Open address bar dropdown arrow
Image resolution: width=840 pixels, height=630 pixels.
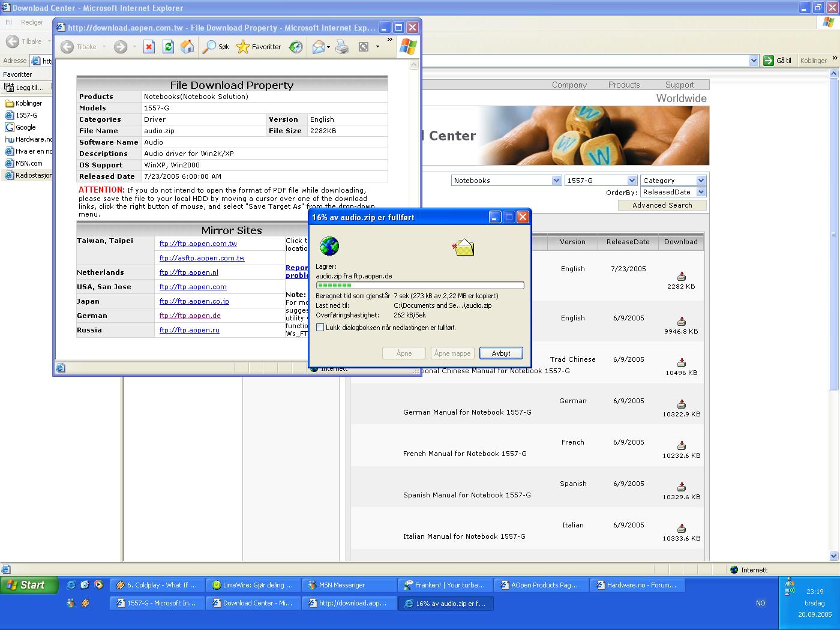pos(754,61)
